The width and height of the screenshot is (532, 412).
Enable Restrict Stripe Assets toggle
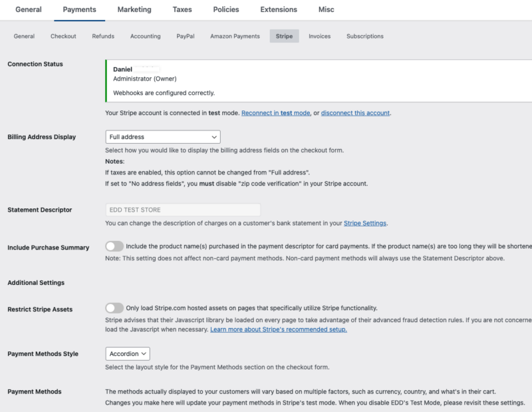pos(114,308)
